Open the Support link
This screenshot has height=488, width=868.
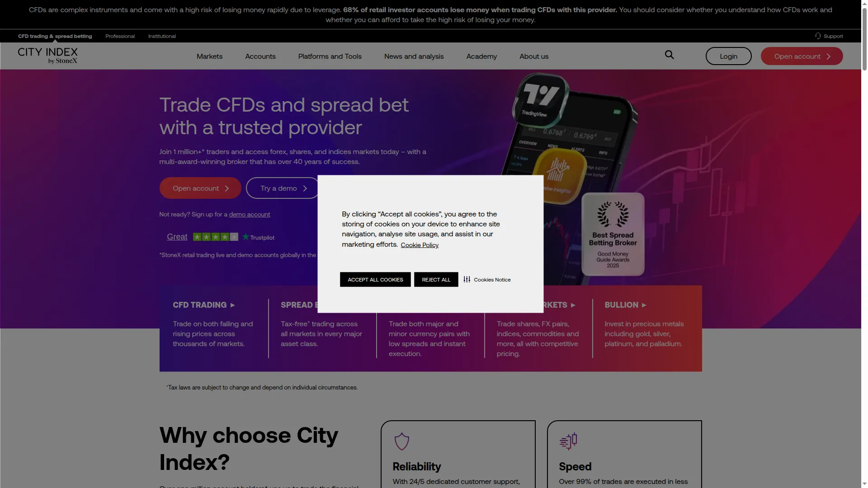pyautogui.click(x=829, y=36)
